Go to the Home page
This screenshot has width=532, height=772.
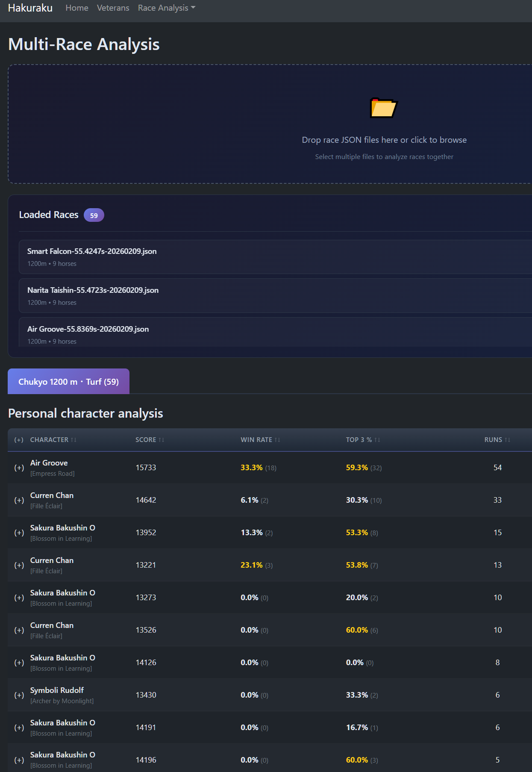point(77,8)
